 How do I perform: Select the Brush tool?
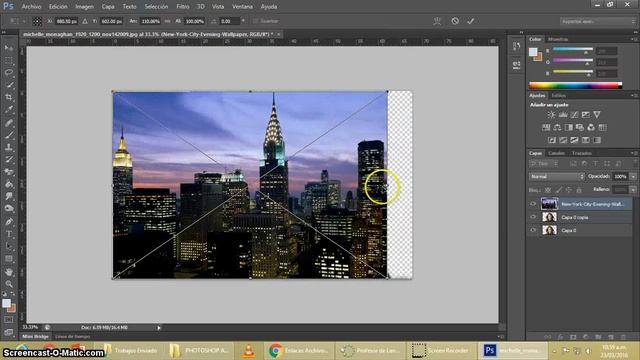(9, 135)
